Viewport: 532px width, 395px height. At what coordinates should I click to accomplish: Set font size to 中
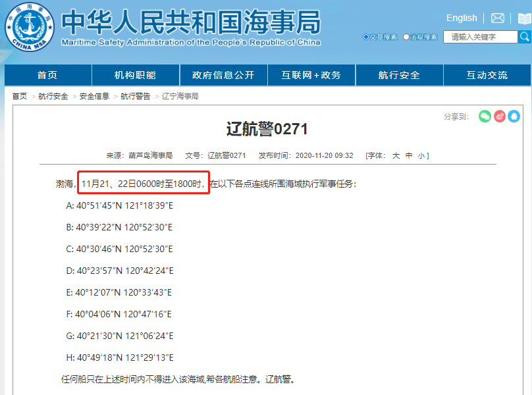pos(409,155)
